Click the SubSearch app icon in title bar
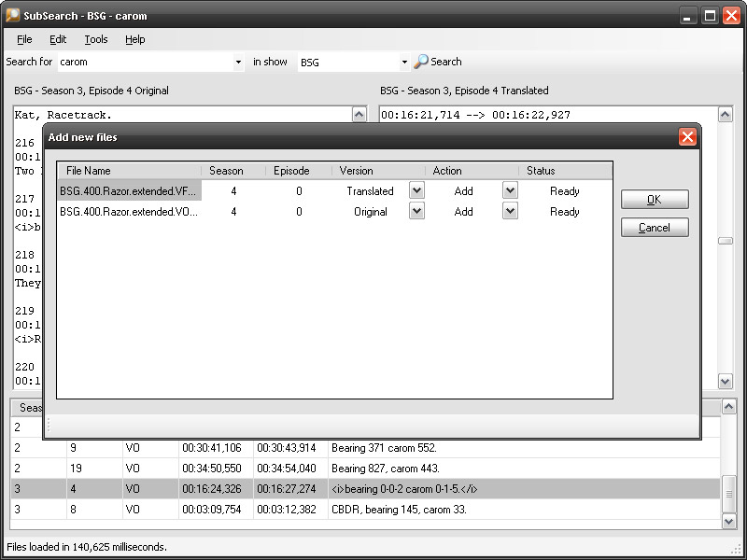 (x=13, y=15)
